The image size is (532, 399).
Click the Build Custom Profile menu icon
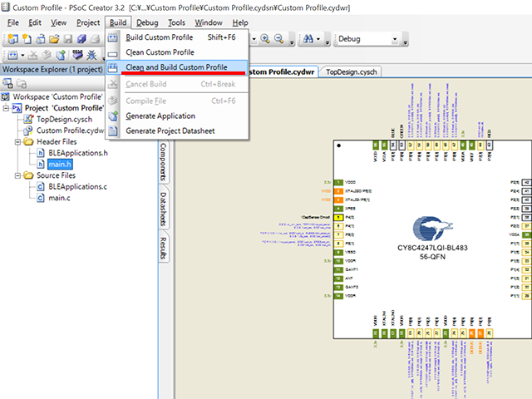point(113,37)
